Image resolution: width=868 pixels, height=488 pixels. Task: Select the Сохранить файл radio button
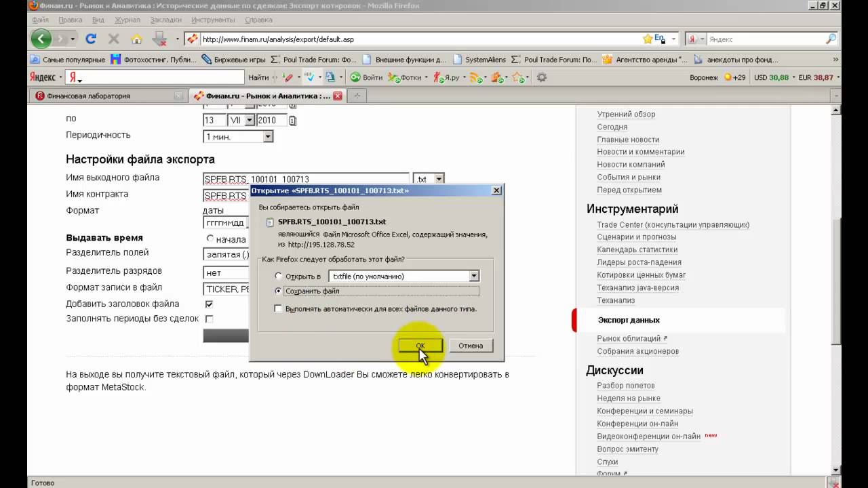(278, 291)
